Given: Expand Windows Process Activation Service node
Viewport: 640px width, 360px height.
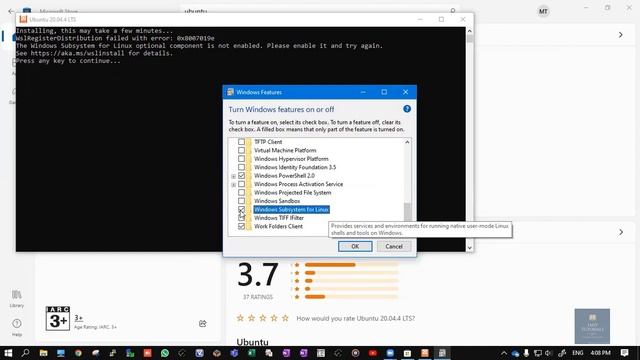Looking at the screenshot, I should [233, 185].
